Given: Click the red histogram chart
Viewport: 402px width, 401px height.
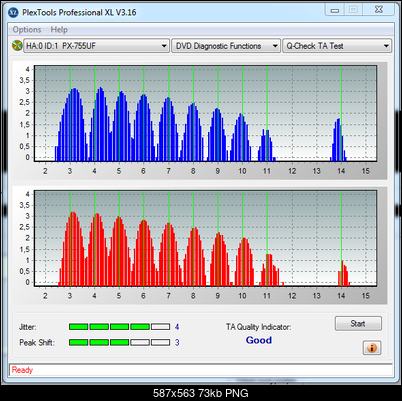Looking at the screenshot, I should pos(205,238).
